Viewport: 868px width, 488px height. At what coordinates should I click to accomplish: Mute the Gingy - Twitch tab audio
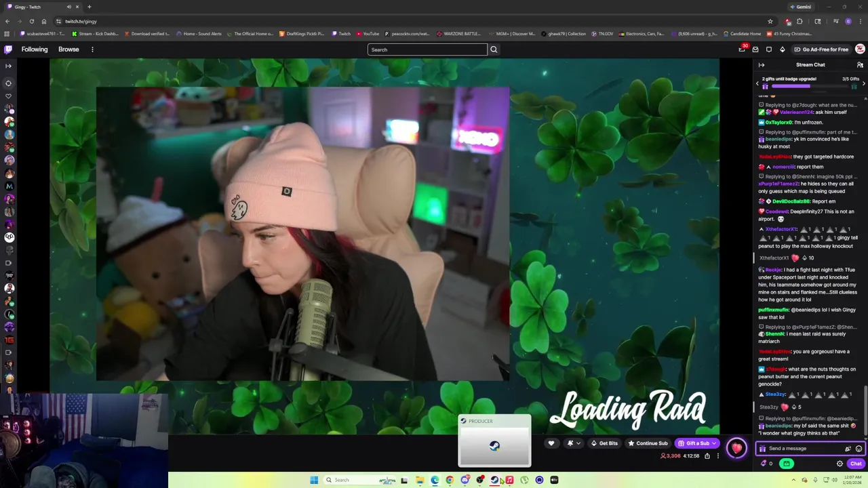68,7
